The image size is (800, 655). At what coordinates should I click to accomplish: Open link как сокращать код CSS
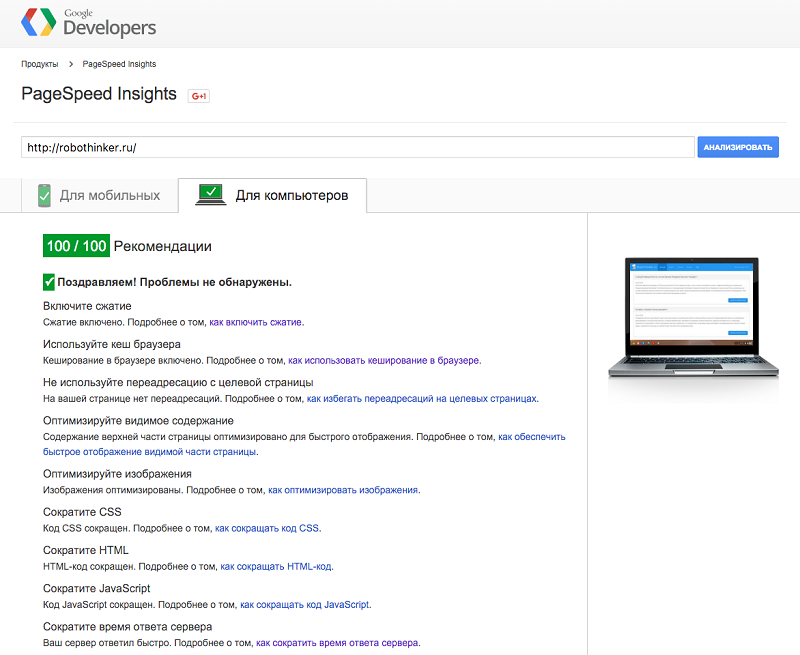(x=267, y=528)
